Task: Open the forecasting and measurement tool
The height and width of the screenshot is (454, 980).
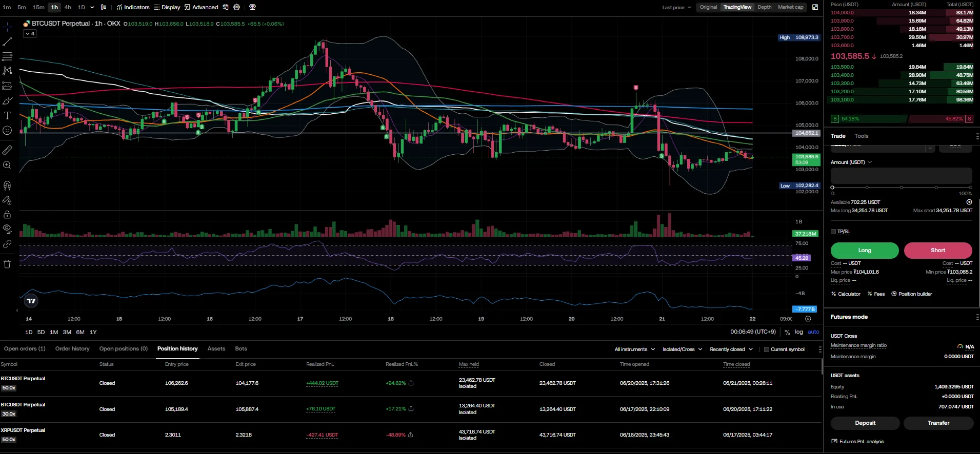Action: 7,86
